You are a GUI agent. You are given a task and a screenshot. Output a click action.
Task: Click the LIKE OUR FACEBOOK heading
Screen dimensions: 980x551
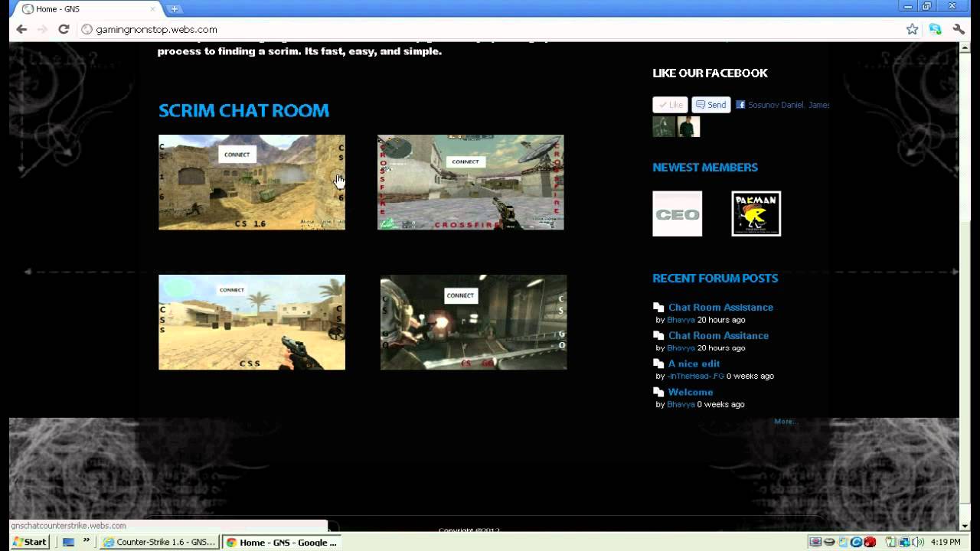[710, 73]
